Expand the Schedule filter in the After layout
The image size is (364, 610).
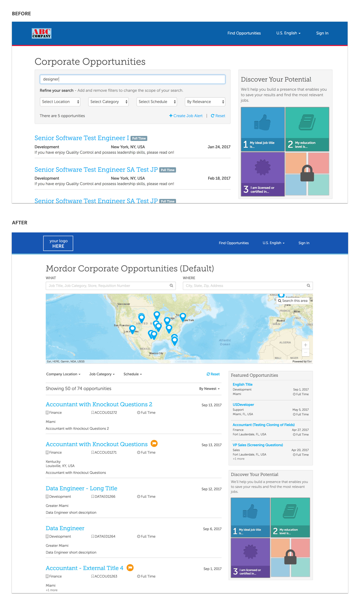coord(133,374)
